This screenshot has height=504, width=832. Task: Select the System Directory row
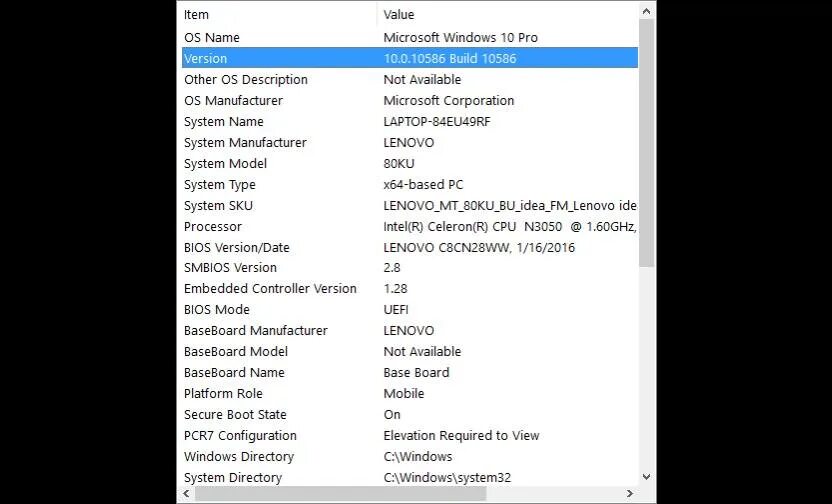pos(410,476)
